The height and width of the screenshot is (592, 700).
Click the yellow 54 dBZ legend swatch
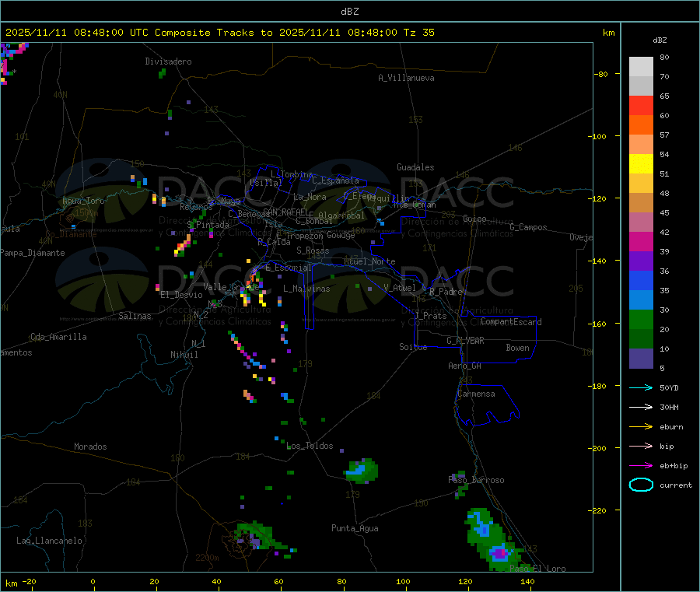641,164
